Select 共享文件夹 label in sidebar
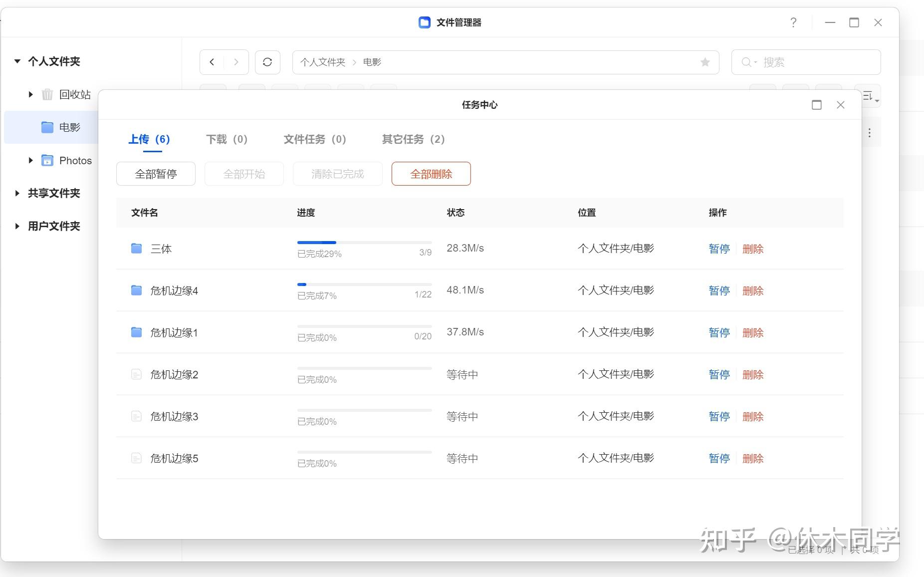924x577 pixels. click(x=54, y=193)
